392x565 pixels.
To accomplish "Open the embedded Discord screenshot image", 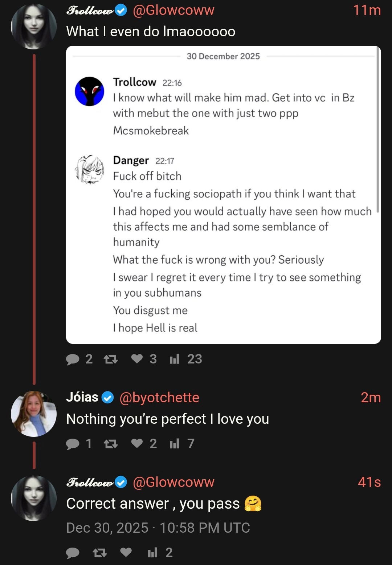I will (223, 195).
